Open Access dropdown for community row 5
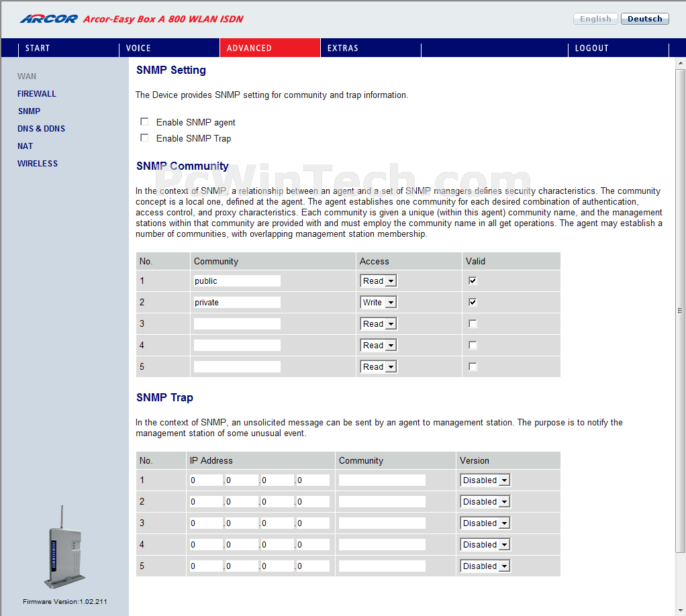Screen dimensions: 686x616 pos(379,366)
